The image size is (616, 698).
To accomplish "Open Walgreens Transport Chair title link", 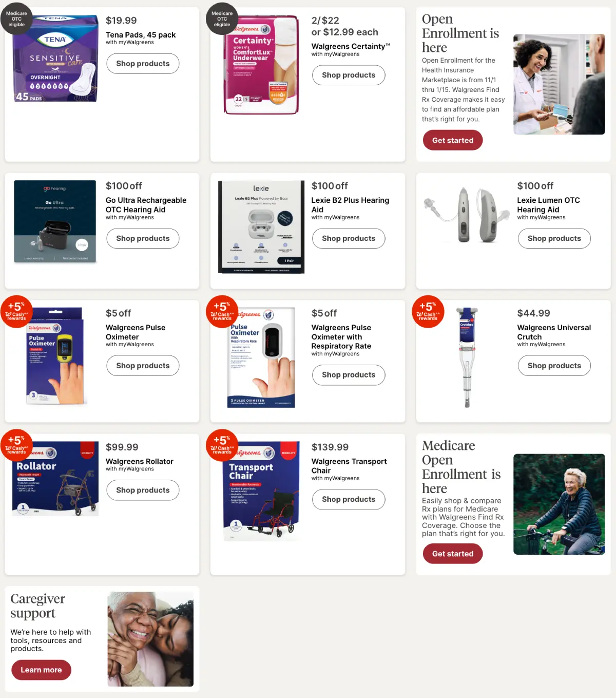I will 349,466.
